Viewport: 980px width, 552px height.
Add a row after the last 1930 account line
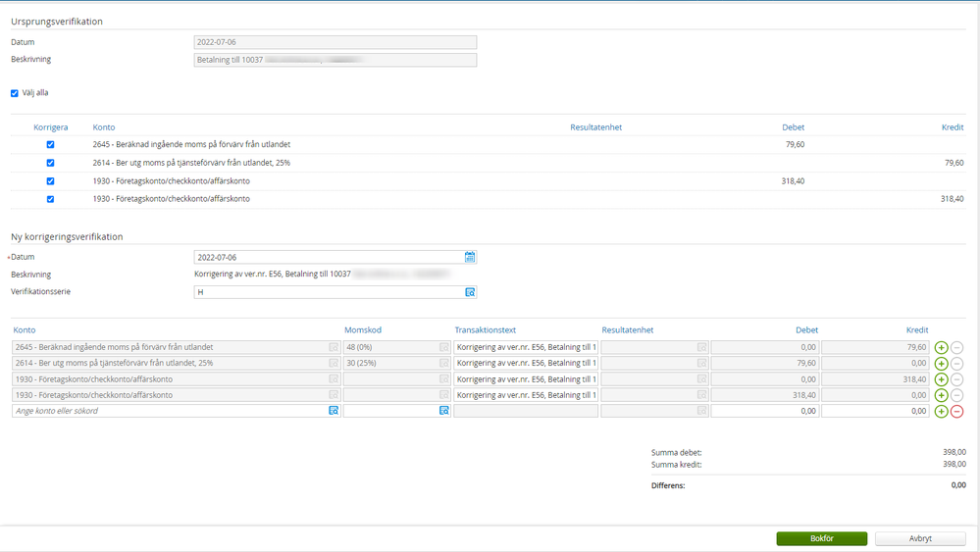pyautogui.click(x=941, y=395)
